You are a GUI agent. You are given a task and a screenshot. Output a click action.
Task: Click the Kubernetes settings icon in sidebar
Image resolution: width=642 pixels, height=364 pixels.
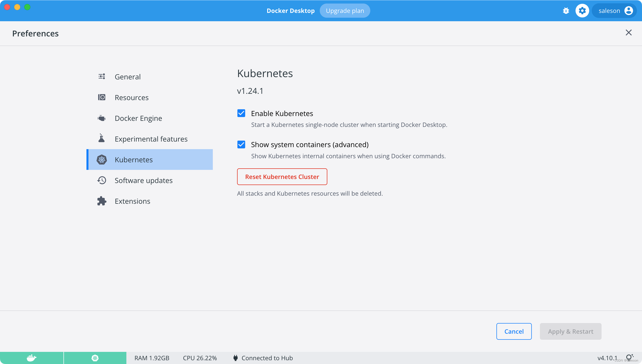pyautogui.click(x=101, y=160)
